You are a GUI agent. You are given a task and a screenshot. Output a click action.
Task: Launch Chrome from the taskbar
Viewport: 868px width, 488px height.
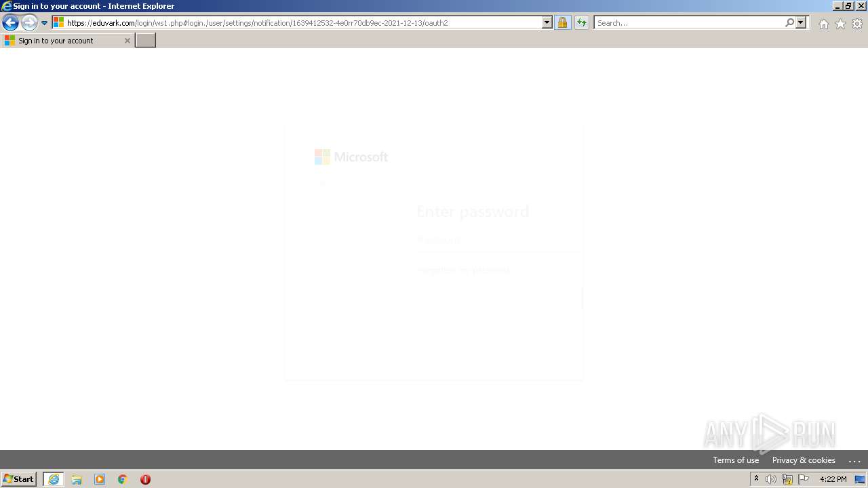(123, 479)
